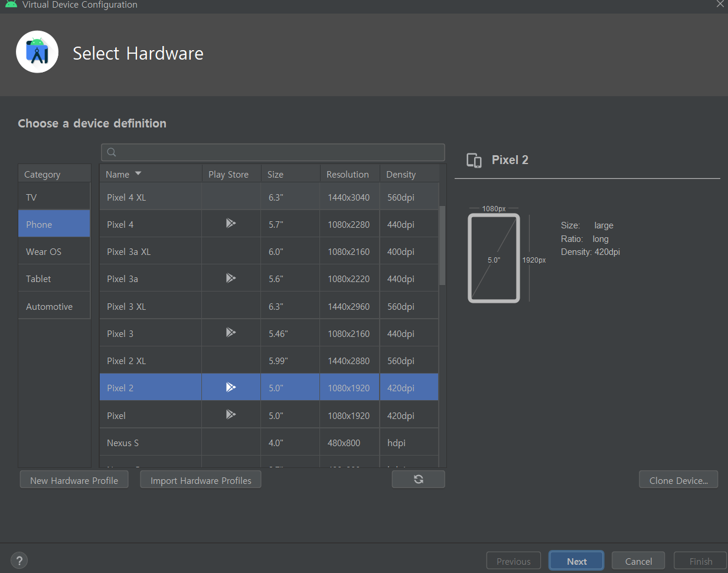Select the Pixel 4 XL device row

[269, 197]
